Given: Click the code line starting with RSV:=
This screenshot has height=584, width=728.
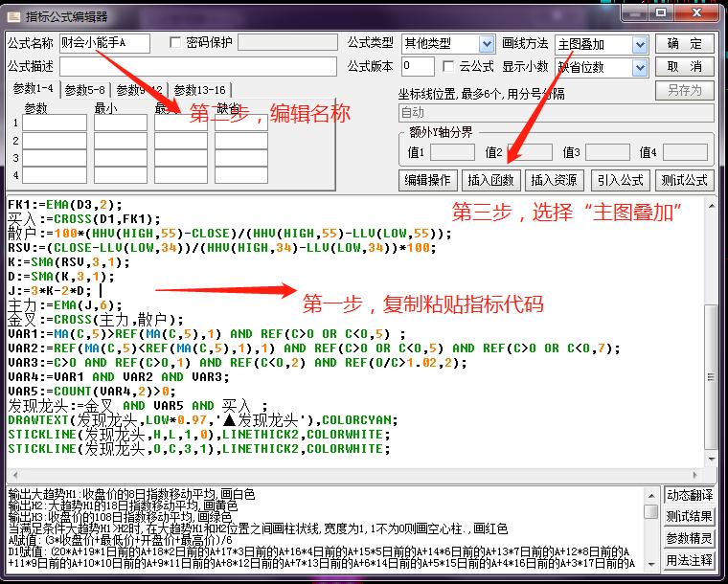Looking at the screenshot, I should (x=222, y=248).
